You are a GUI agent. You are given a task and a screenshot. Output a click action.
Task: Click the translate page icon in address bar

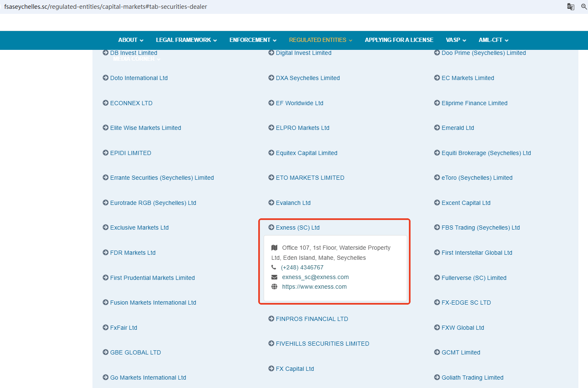571,7
